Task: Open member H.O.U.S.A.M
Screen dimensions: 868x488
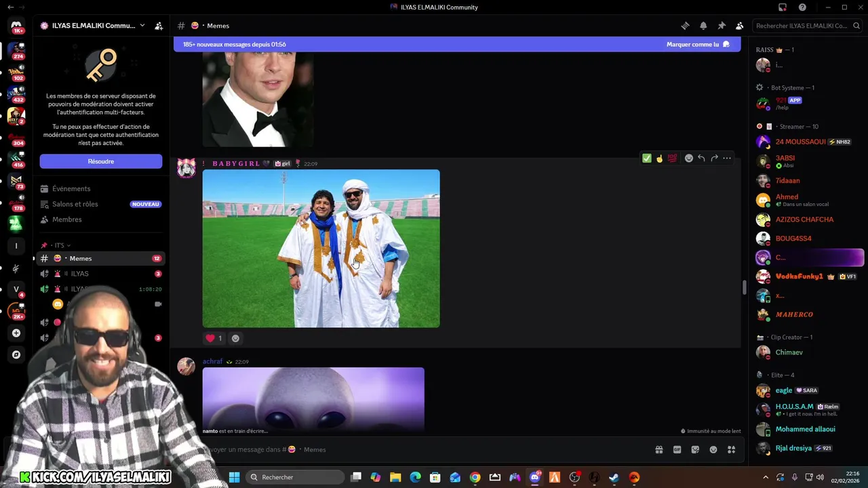Action: (809, 409)
